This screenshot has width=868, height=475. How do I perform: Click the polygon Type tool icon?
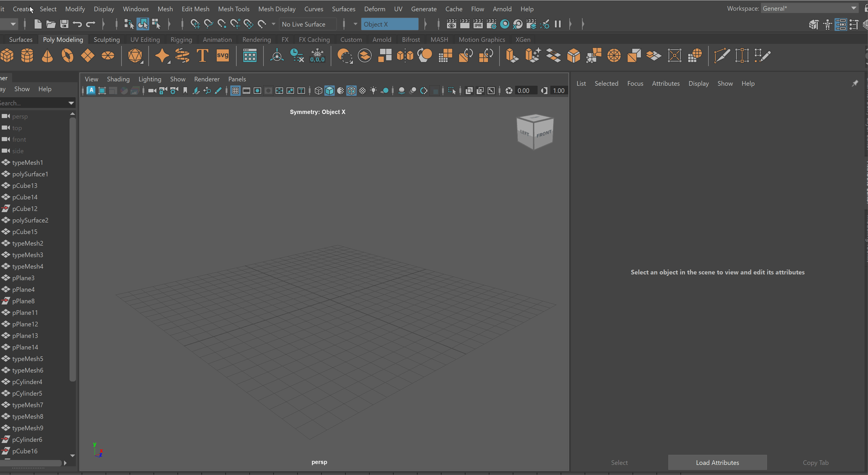(x=203, y=56)
